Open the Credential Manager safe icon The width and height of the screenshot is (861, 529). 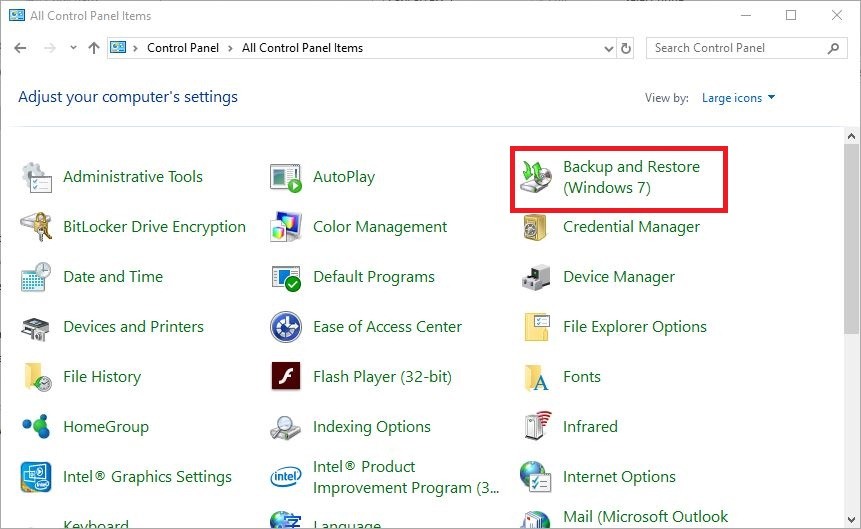535,227
